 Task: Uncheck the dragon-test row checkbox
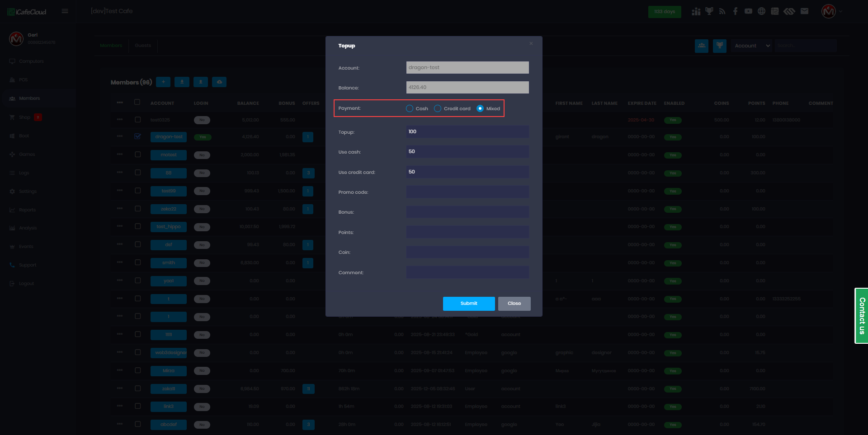click(138, 136)
